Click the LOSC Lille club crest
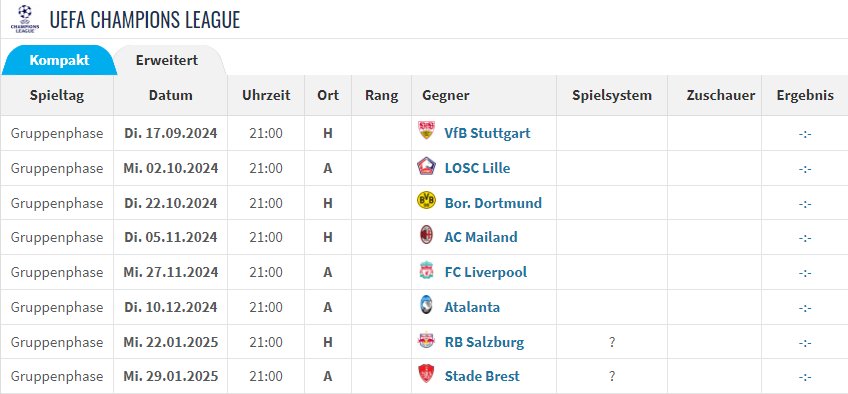 [x=426, y=166]
